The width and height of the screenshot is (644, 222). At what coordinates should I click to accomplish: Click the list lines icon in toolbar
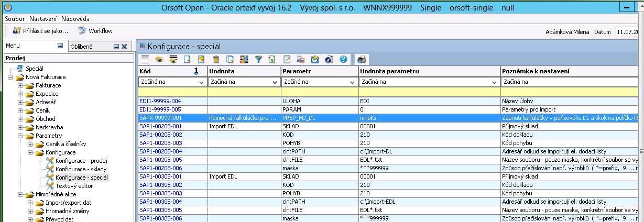tap(145, 59)
